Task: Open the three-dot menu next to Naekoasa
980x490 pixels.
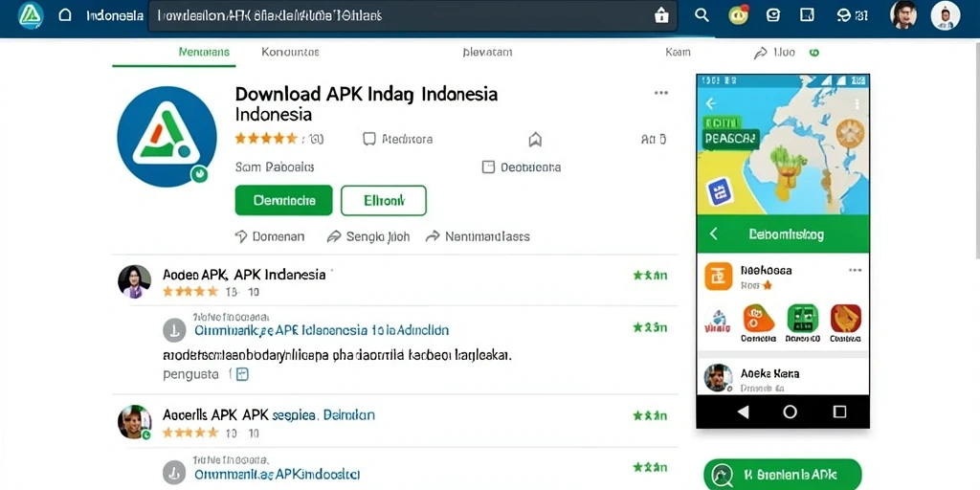Action: tap(855, 271)
